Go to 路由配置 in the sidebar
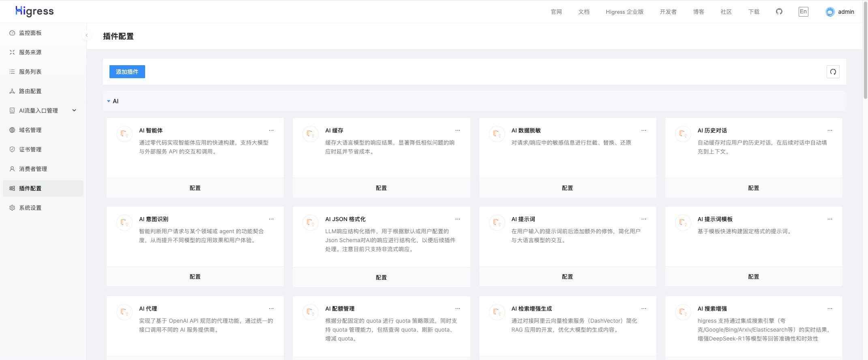 pos(30,91)
